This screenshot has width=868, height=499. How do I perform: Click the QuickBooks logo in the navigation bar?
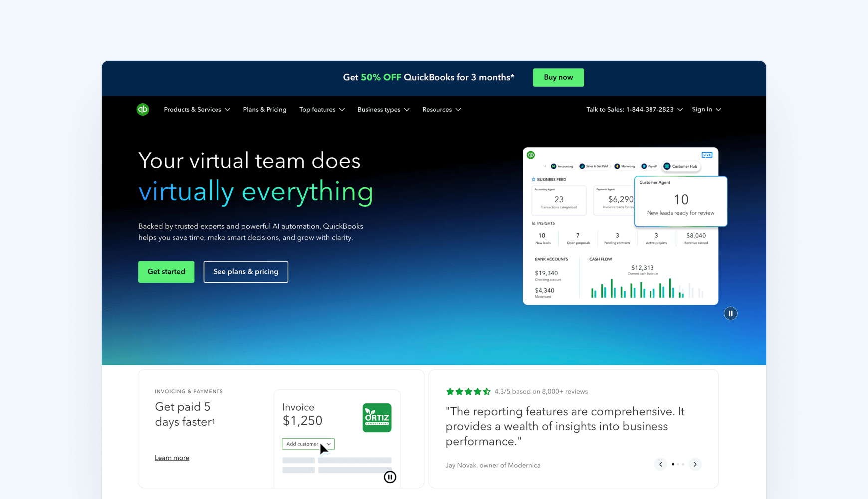143,109
